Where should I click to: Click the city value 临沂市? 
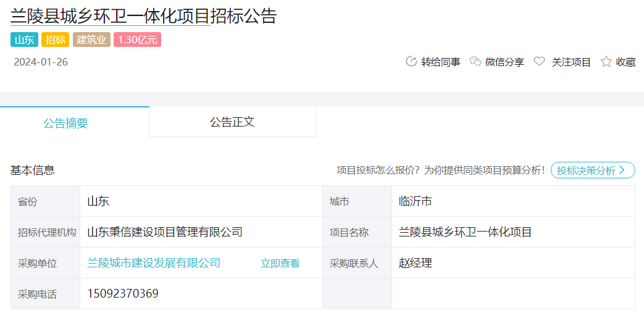[415, 201]
